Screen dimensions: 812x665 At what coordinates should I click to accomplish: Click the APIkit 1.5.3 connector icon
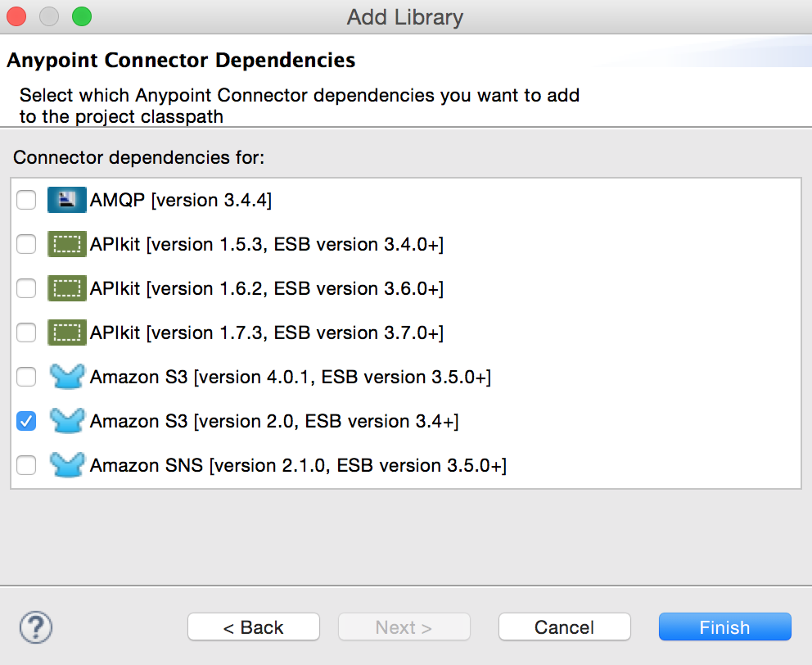[x=66, y=243]
